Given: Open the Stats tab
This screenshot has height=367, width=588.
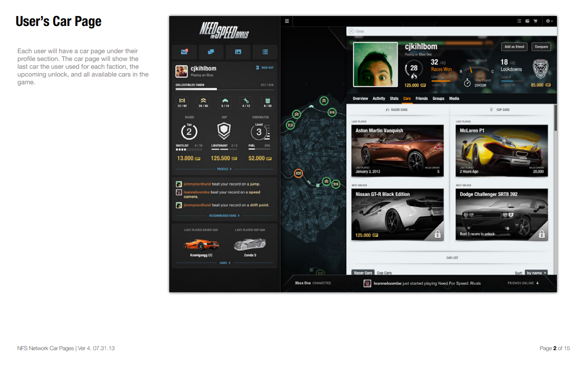Looking at the screenshot, I should (x=394, y=99).
